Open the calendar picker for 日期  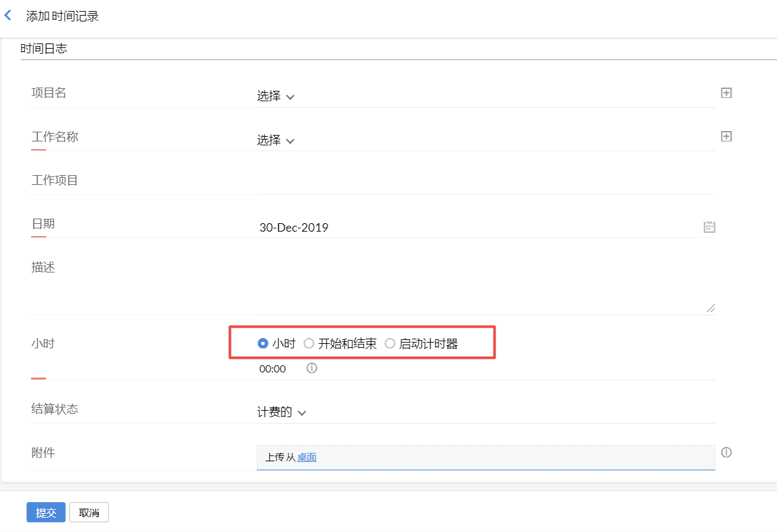pyautogui.click(x=709, y=226)
